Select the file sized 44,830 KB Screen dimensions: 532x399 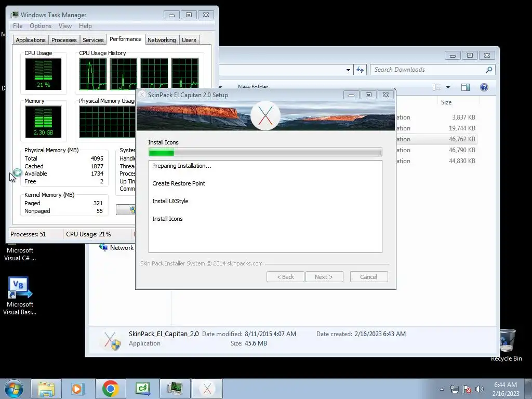(x=436, y=161)
